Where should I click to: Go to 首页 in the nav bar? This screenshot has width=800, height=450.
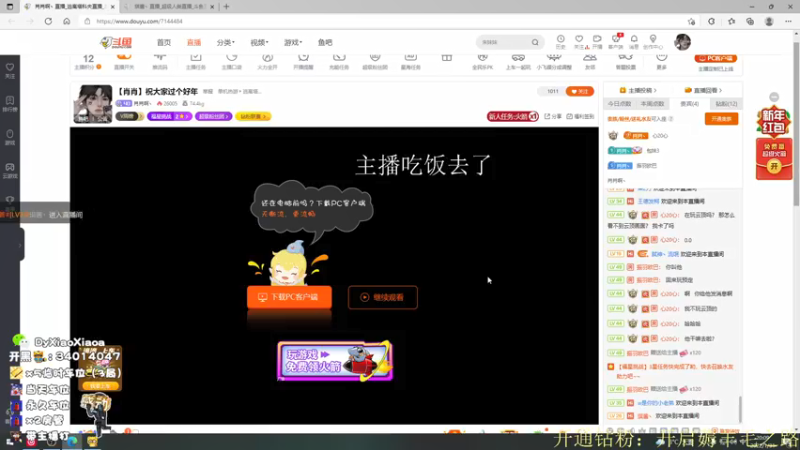click(x=164, y=42)
